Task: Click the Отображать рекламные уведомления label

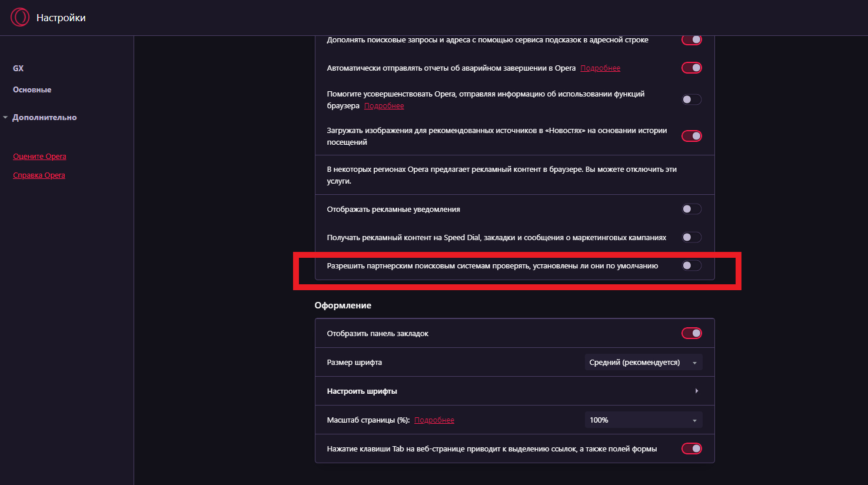Action: pyautogui.click(x=394, y=209)
